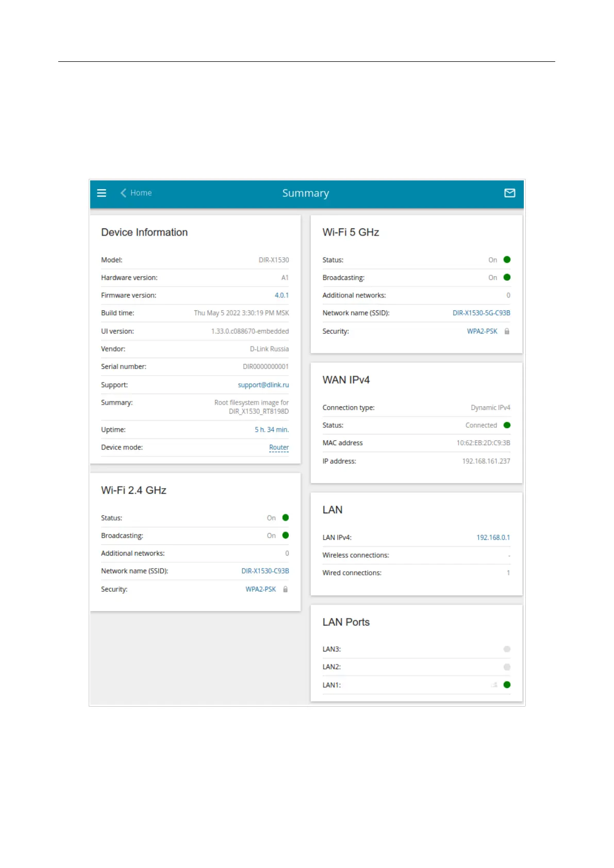Open the DIR-X1530-C93B network name link
Screen dimensions: 614x868
(x=265, y=571)
